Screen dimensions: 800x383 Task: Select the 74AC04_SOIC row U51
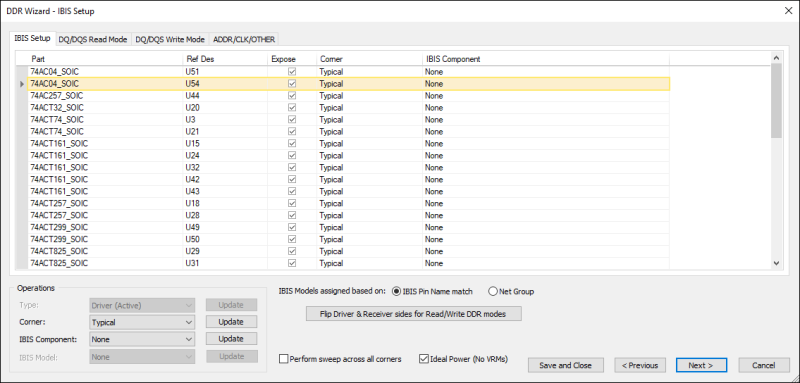(x=348, y=72)
